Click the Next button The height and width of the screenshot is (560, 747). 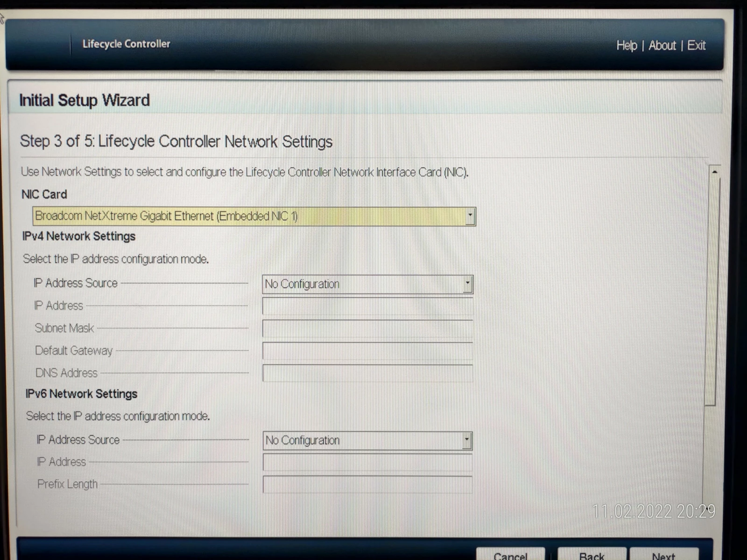point(664,554)
